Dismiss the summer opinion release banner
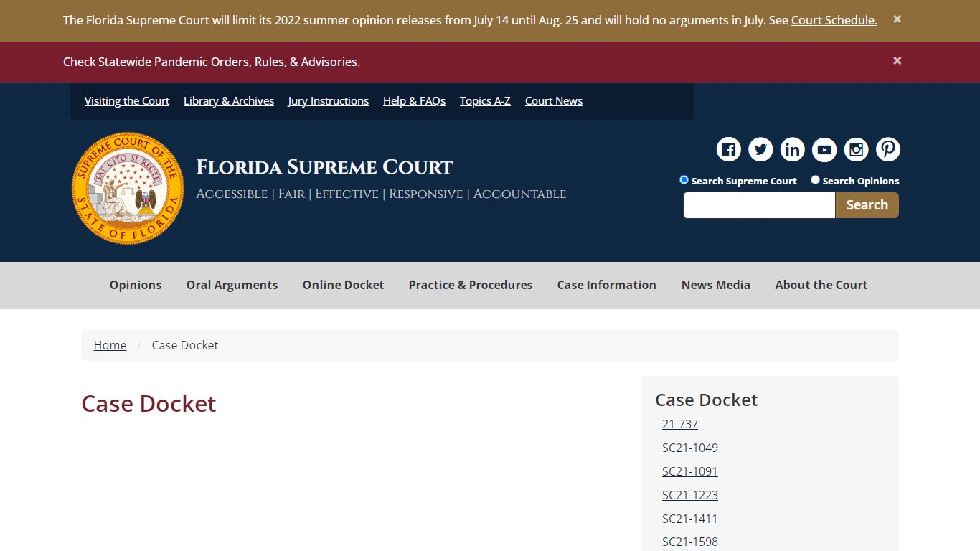980x551 pixels. (897, 19)
